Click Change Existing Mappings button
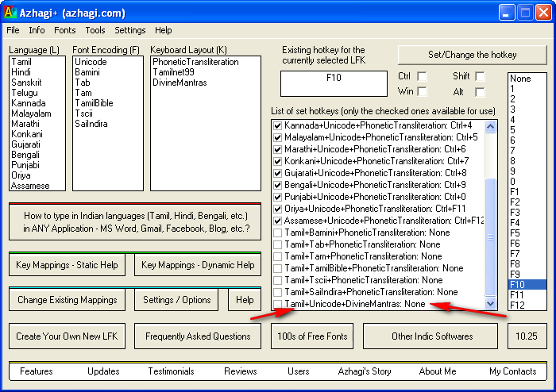 [x=67, y=300]
